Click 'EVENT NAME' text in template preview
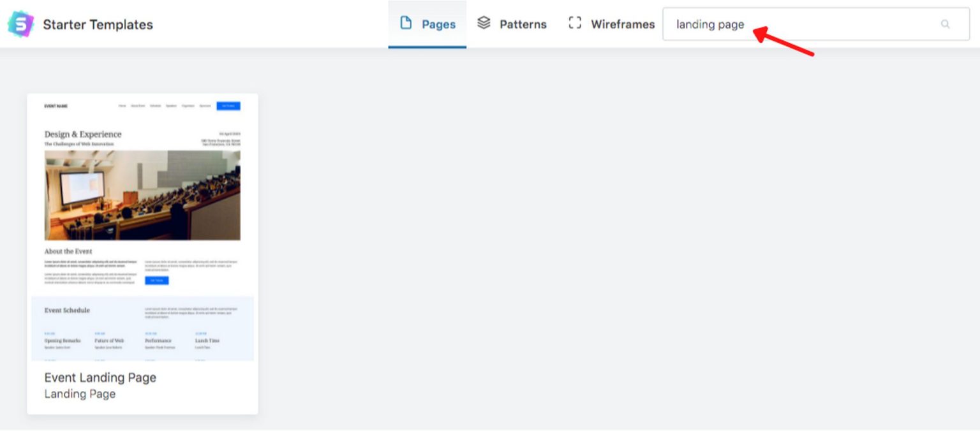Screen dimensions: 980x431 56,106
